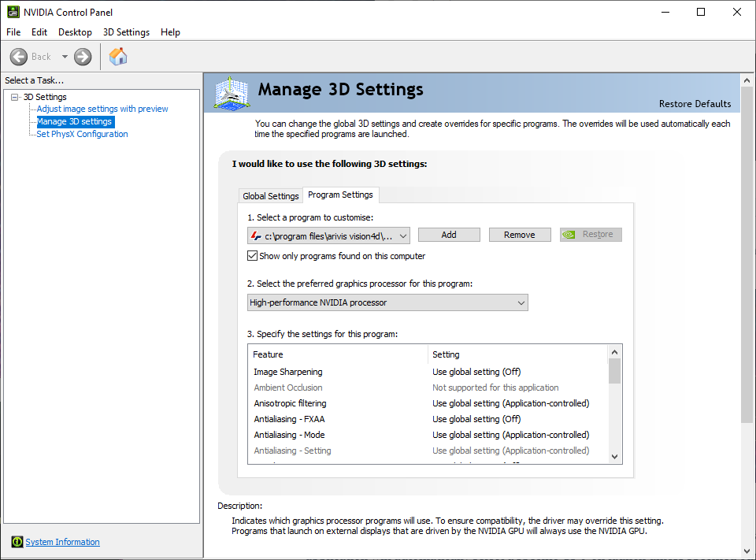This screenshot has height=560, width=756.
Task: Open the File menu
Action: coord(13,32)
